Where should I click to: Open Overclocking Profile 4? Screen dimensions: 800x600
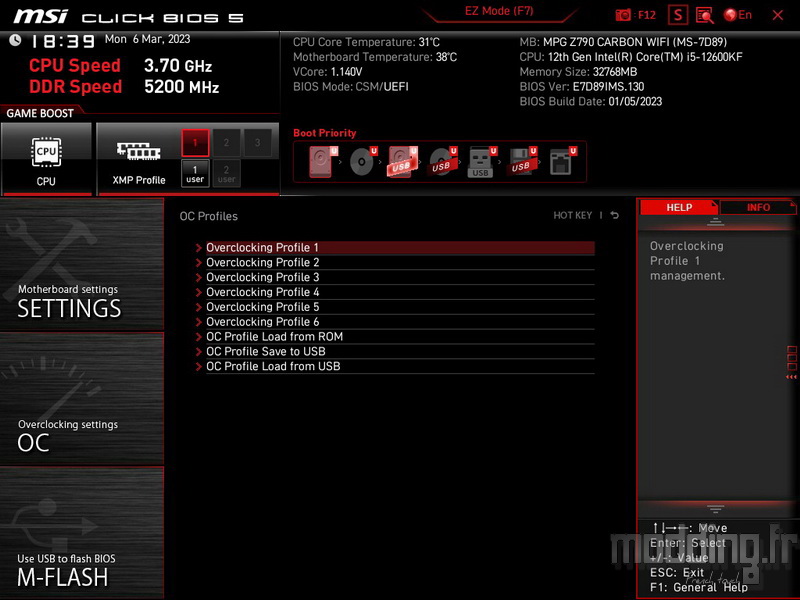pos(400,292)
